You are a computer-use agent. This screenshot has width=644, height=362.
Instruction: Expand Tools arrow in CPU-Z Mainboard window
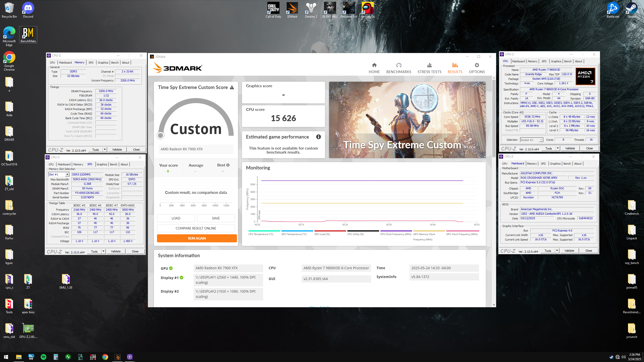coord(557,251)
